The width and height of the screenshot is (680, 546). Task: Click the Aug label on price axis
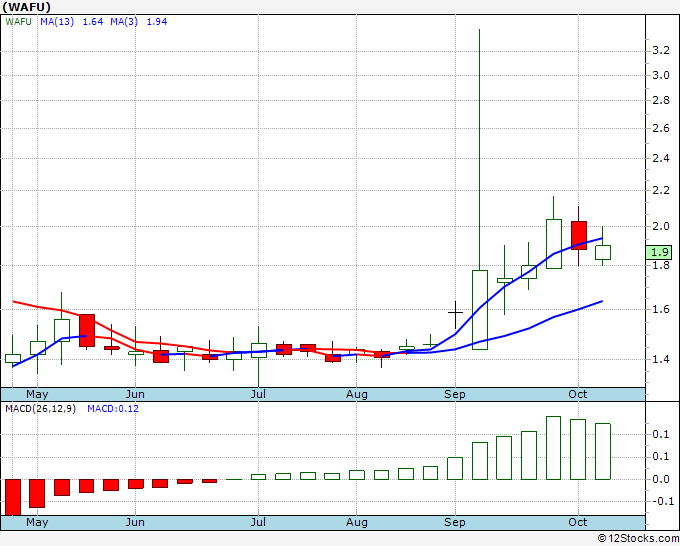357,394
